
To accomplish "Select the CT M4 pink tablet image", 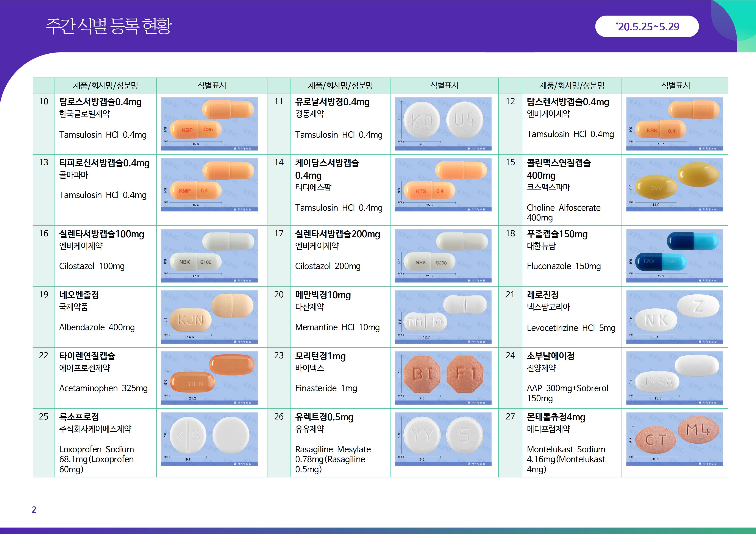I will point(674,439).
